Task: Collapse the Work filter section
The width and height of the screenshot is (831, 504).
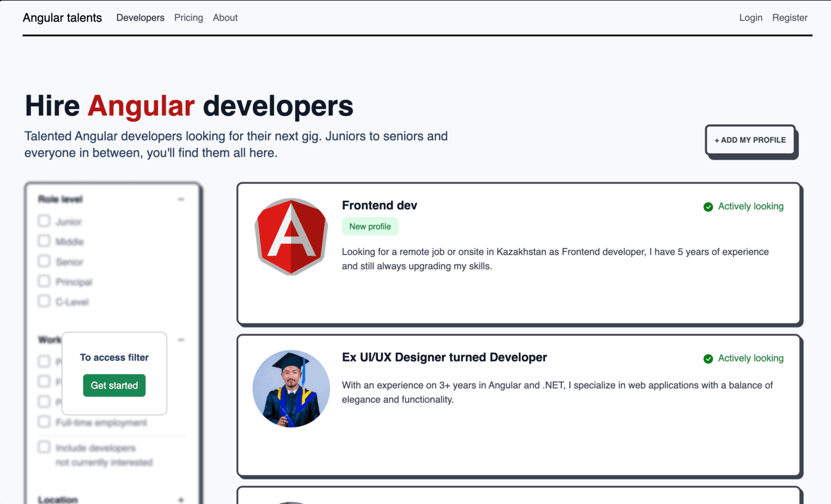Action: [181, 340]
